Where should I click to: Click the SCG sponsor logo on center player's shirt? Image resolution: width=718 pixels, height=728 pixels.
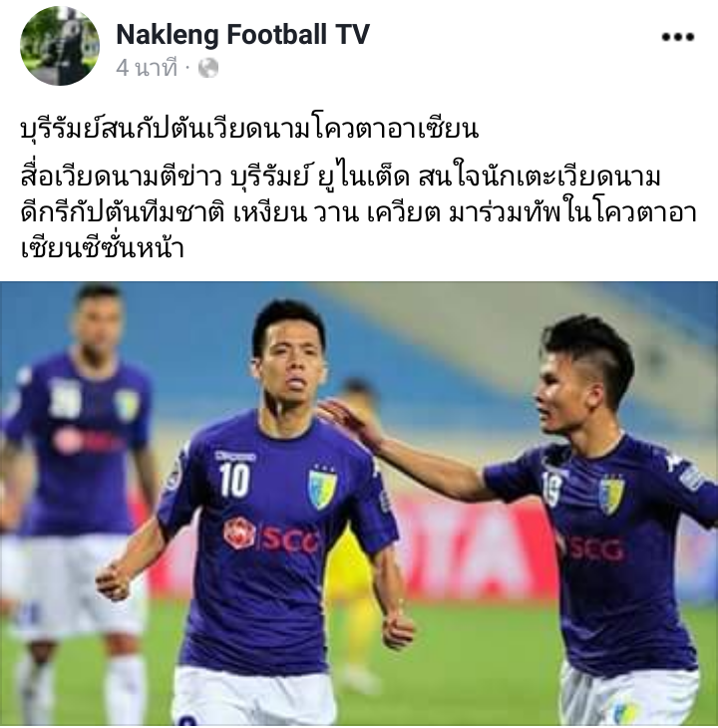coord(271,535)
